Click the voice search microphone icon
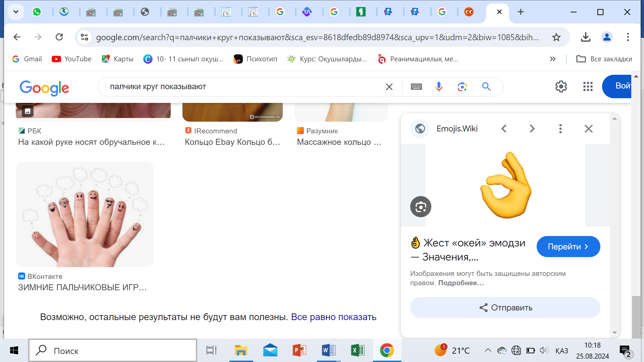 tap(439, 87)
